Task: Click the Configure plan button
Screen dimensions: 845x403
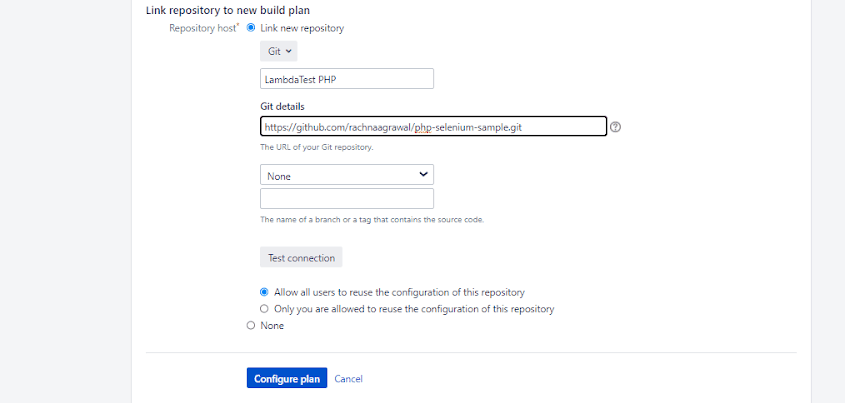Action: pyautogui.click(x=287, y=379)
